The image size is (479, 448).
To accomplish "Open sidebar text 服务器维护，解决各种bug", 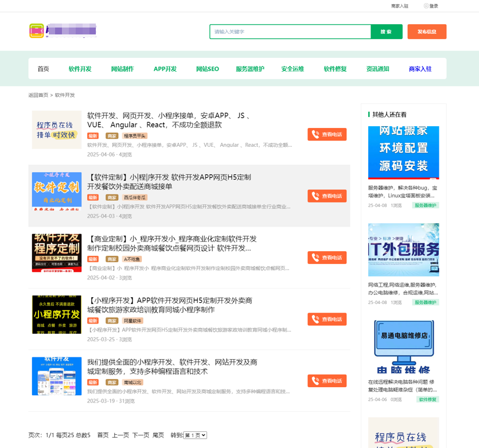I will click(x=403, y=192).
